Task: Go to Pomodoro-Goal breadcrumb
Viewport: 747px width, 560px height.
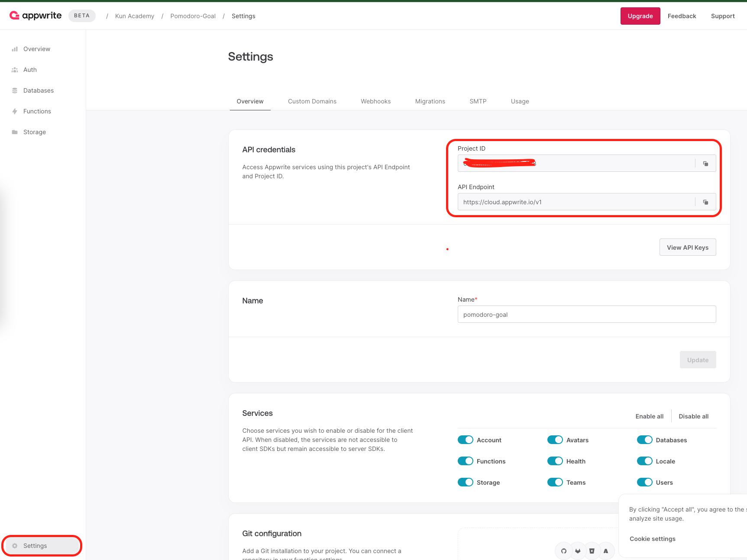Action: click(193, 16)
